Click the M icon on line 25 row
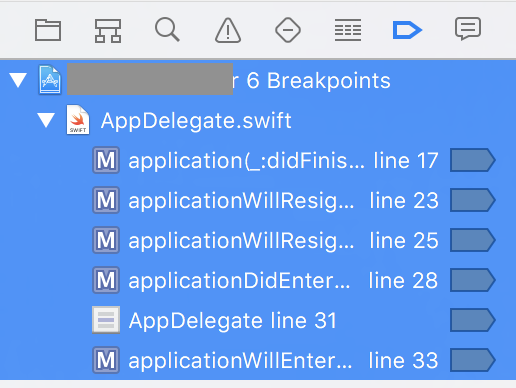Viewport: 516px width, 388px height. [106, 240]
